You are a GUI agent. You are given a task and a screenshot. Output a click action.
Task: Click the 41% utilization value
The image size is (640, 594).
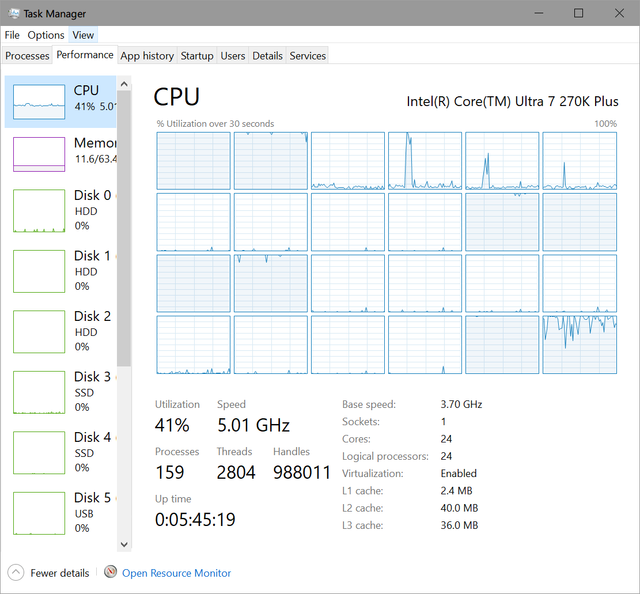pos(172,425)
